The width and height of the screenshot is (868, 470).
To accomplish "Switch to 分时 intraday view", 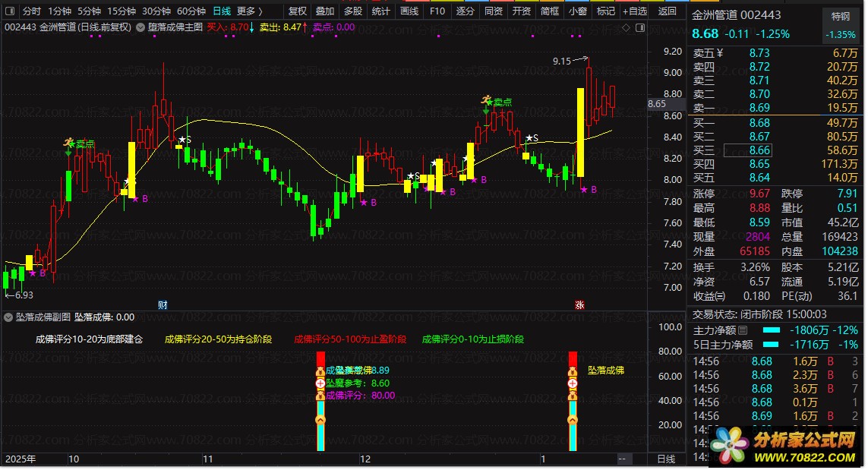I will point(32,11).
